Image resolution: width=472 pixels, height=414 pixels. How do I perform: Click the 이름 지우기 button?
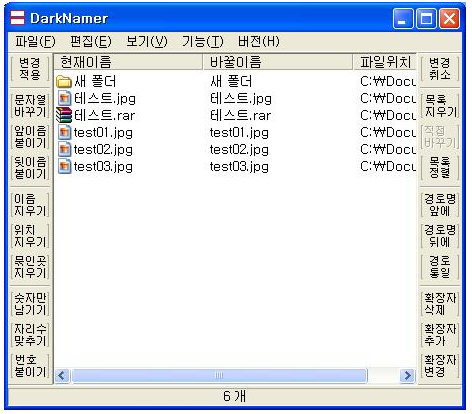point(30,205)
